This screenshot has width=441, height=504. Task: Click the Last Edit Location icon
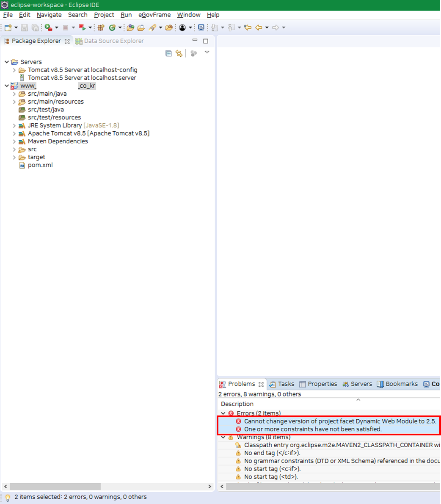point(248,28)
